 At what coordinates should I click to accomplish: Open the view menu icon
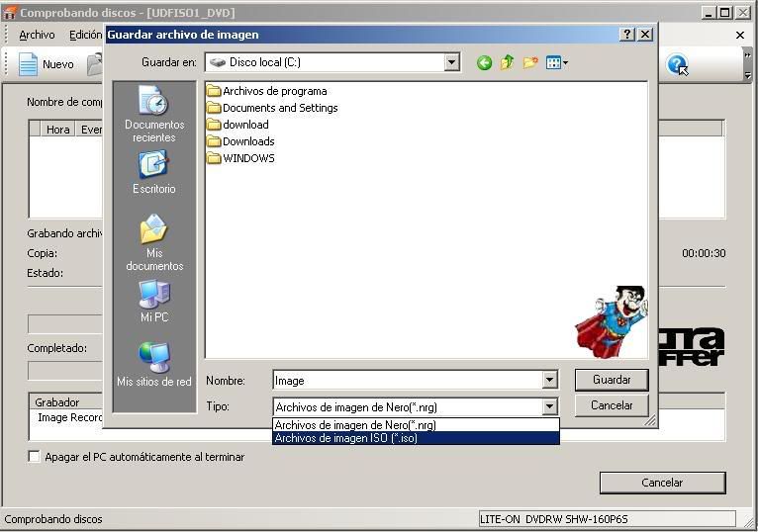(x=556, y=62)
